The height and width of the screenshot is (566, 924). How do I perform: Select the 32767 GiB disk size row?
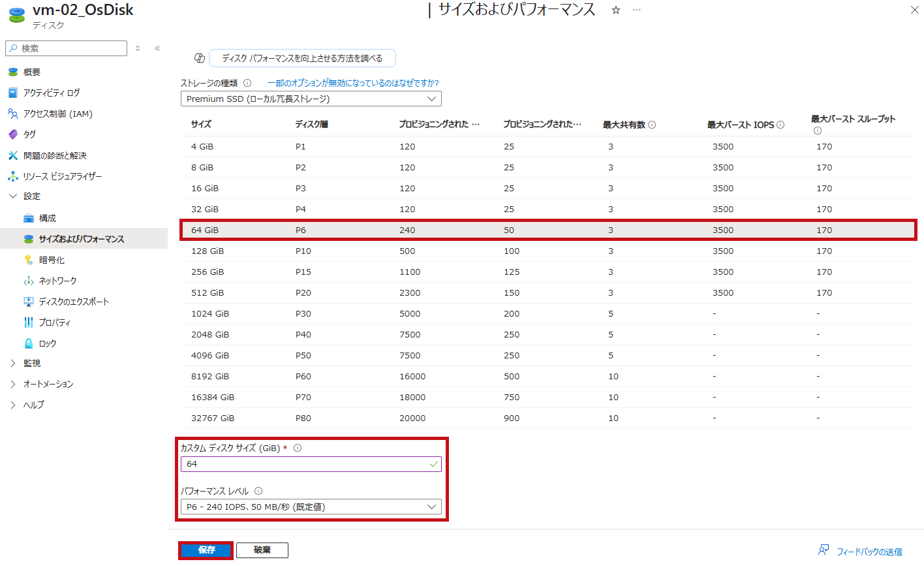(547, 418)
